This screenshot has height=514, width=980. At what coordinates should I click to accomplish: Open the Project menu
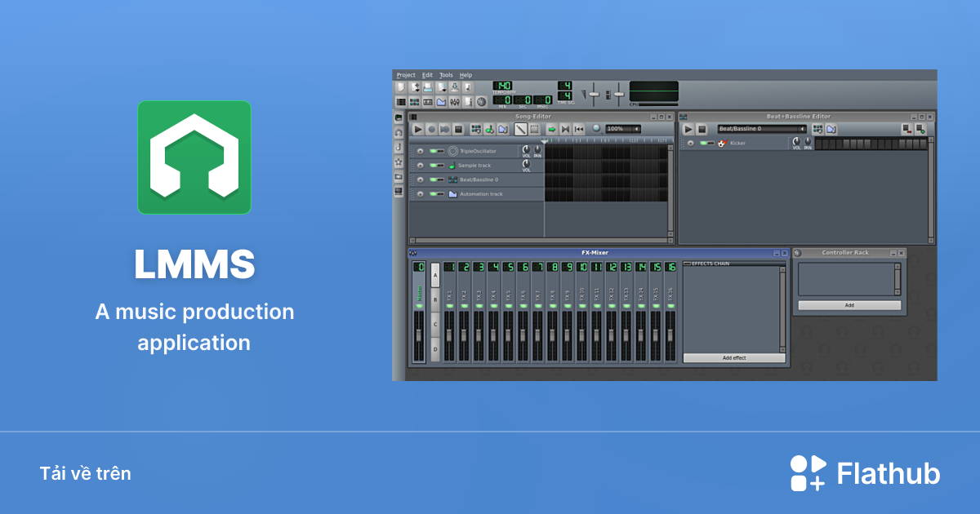coord(406,74)
